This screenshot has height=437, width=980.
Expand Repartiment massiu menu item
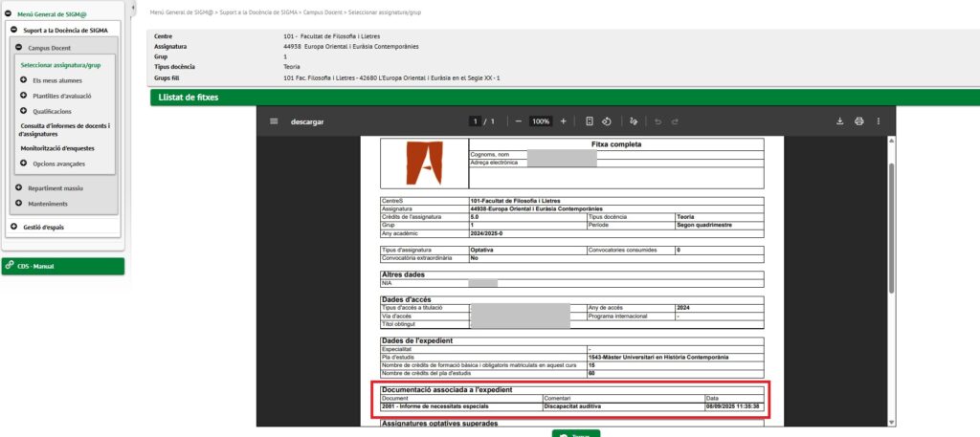click(x=18, y=187)
